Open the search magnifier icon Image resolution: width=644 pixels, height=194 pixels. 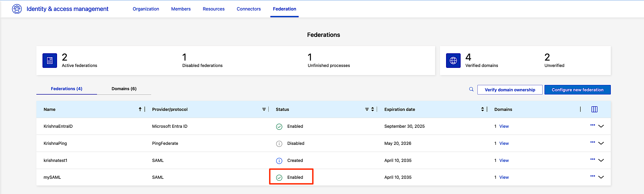471,89
